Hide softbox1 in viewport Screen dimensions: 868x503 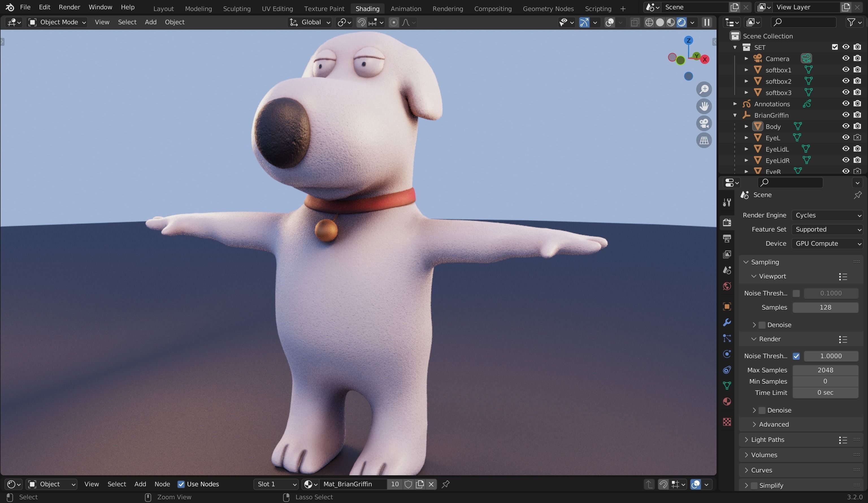[x=846, y=70]
